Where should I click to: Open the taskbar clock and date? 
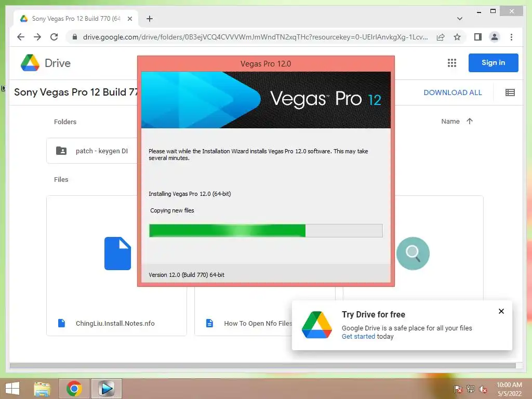click(509, 389)
